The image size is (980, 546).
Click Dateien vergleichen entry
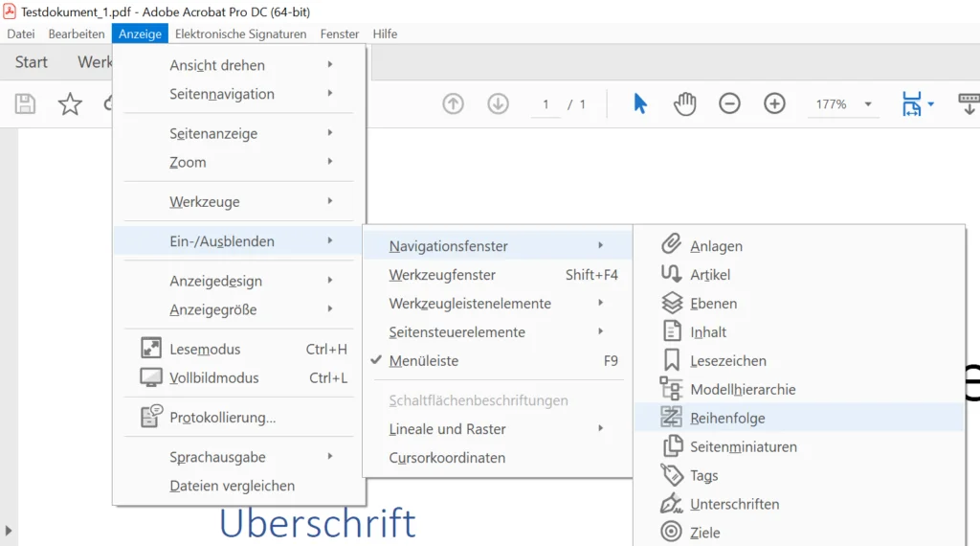pyautogui.click(x=233, y=486)
